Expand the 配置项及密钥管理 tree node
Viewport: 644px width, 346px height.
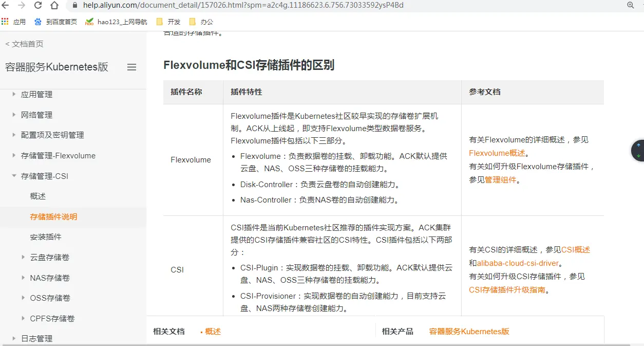coord(14,135)
